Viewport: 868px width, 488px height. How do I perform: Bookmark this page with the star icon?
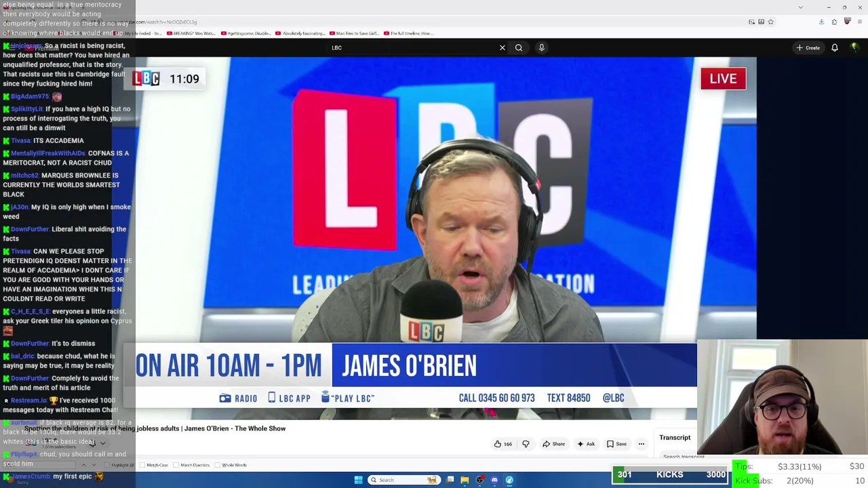(770, 22)
